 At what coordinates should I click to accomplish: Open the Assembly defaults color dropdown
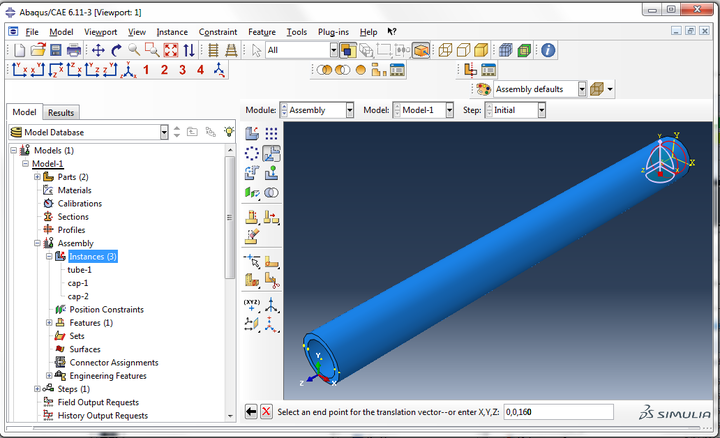point(582,89)
